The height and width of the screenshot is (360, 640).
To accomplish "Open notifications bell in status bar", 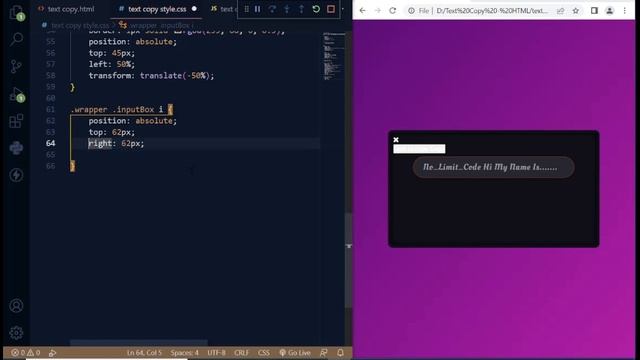I will 340,353.
